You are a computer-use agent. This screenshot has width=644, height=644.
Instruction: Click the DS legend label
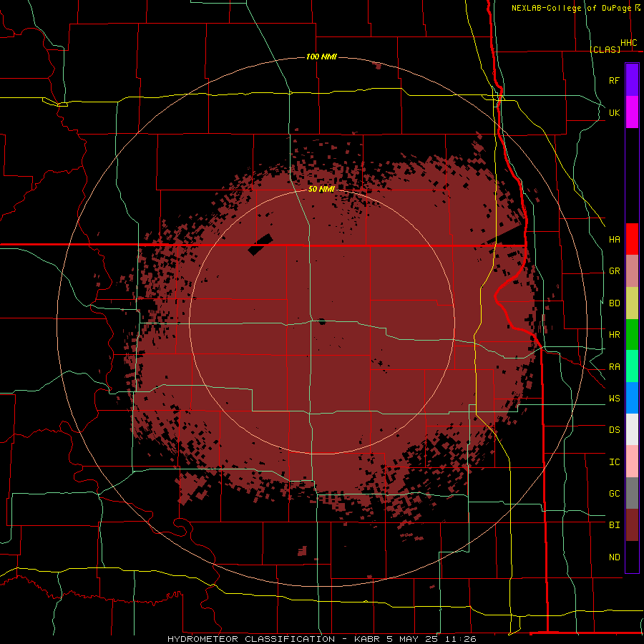614,429
